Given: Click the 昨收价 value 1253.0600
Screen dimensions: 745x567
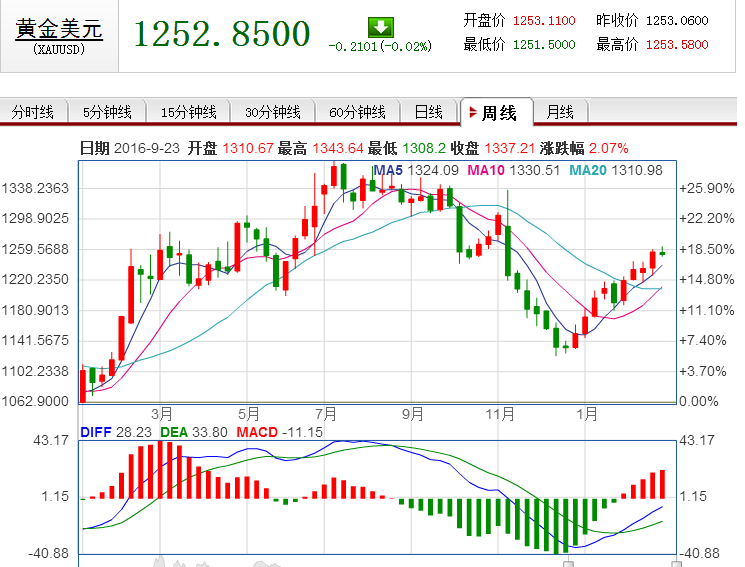Looking at the screenshot, I should click(677, 20).
